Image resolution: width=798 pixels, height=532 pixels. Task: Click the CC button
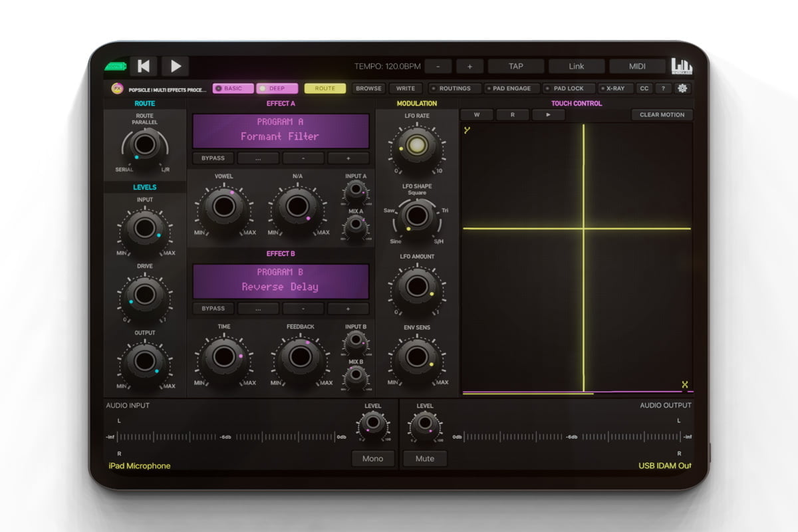644,88
